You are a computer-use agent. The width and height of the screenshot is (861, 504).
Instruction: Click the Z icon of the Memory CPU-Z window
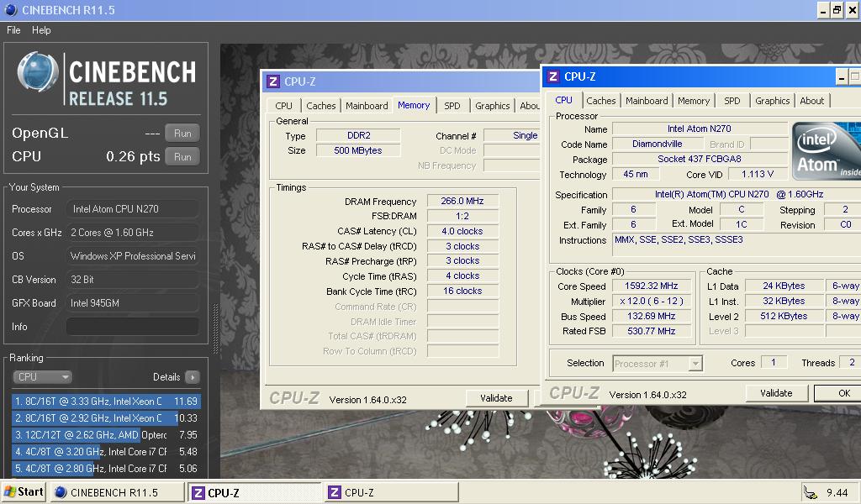click(x=273, y=81)
